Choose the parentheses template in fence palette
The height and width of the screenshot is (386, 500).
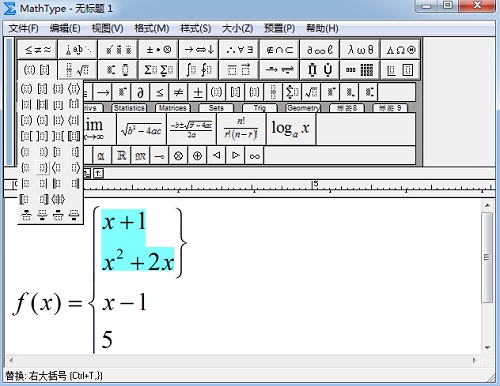click(x=26, y=89)
